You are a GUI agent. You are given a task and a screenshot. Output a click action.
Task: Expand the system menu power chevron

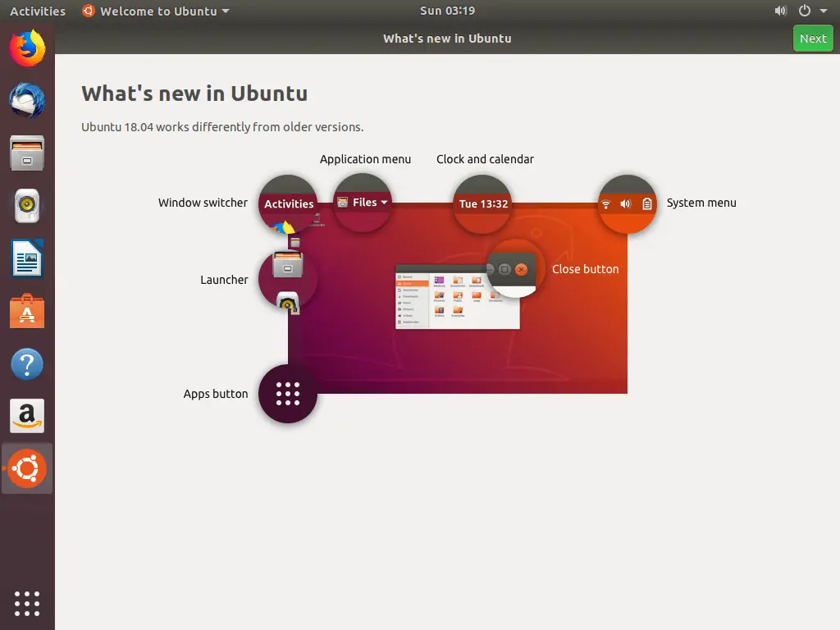click(x=823, y=11)
